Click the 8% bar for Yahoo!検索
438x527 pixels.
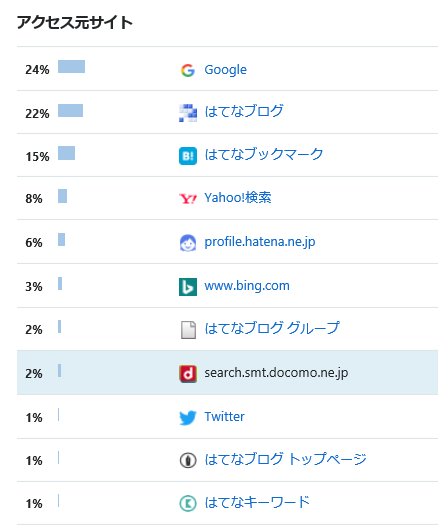pyautogui.click(x=62, y=196)
